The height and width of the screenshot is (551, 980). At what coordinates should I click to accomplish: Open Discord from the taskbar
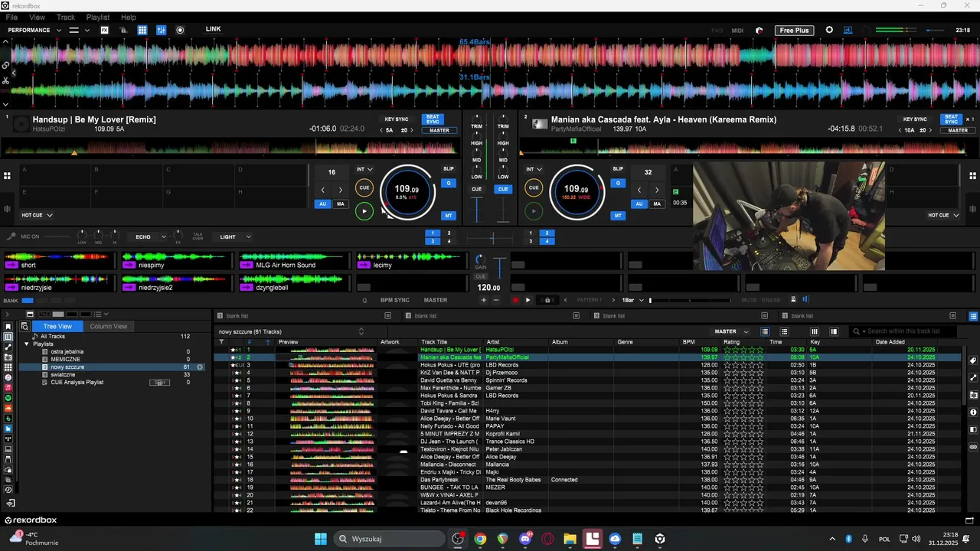[525, 539]
